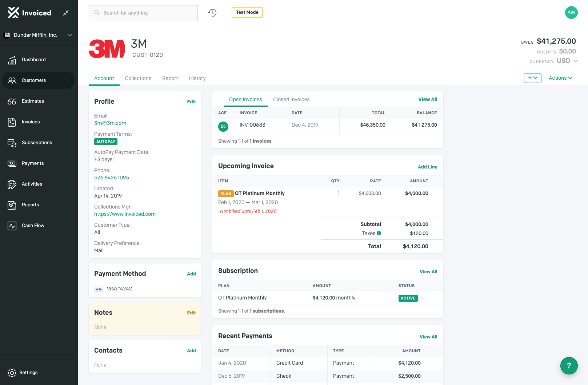Click the Estimates sidebar icon
This screenshot has width=588, height=385.
pyautogui.click(x=12, y=101)
